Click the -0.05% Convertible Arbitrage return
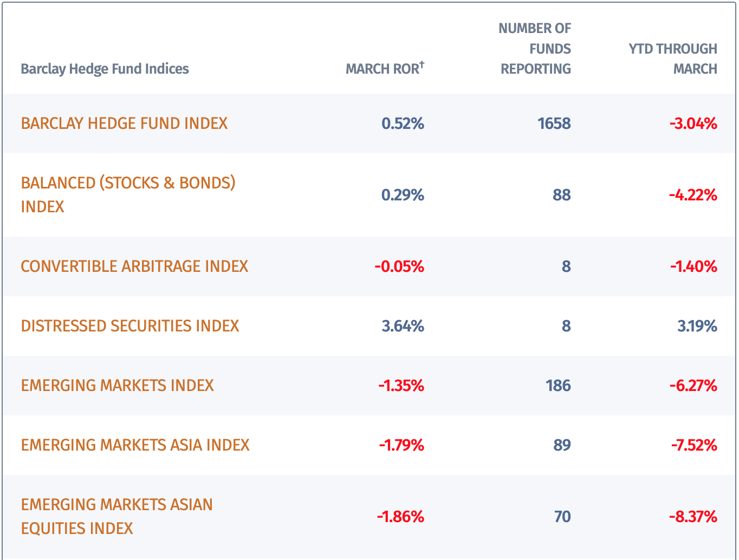Screen dimensions: 739x560 [x=399, y=266]
